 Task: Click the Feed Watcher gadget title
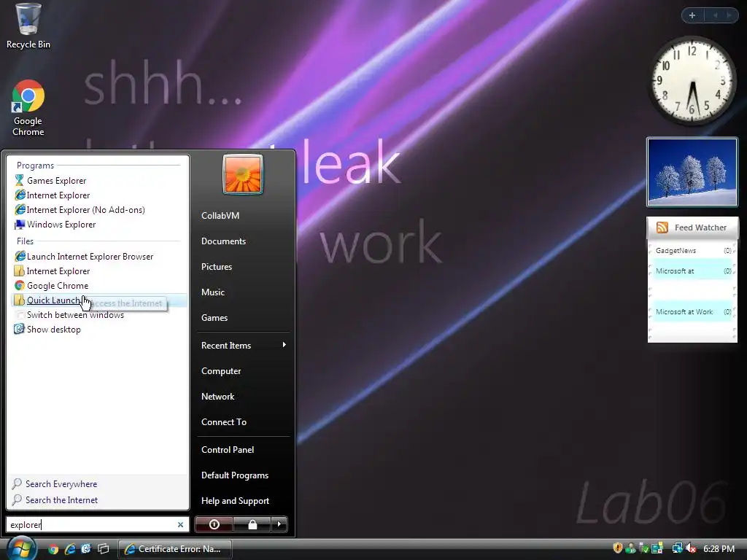(700, 227)
